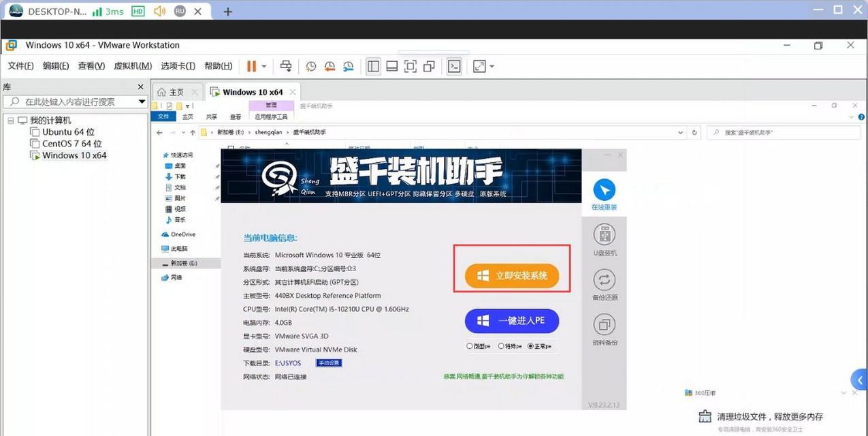The image size is (868, 436).
Task: Expand the power options dropdown beside pause
Action: coord(264,66)
